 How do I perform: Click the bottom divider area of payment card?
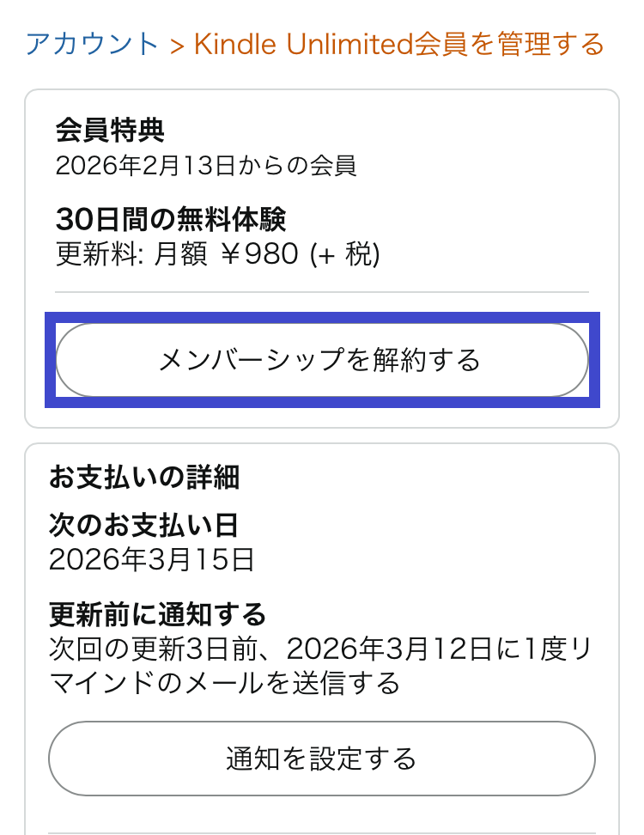click(x=322, y=826)
